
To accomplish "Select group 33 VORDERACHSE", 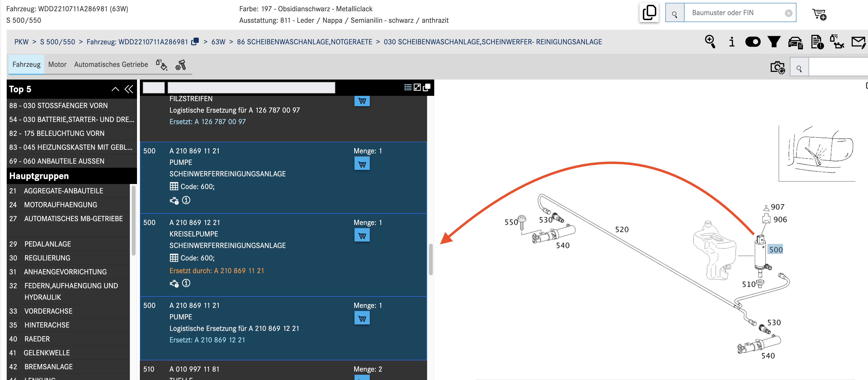I will [69, 311].
